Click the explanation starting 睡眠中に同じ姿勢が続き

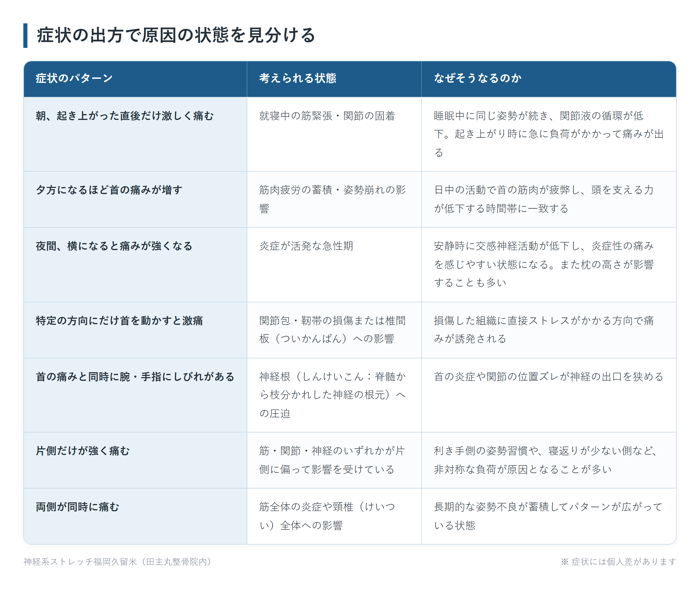(549, 134)
